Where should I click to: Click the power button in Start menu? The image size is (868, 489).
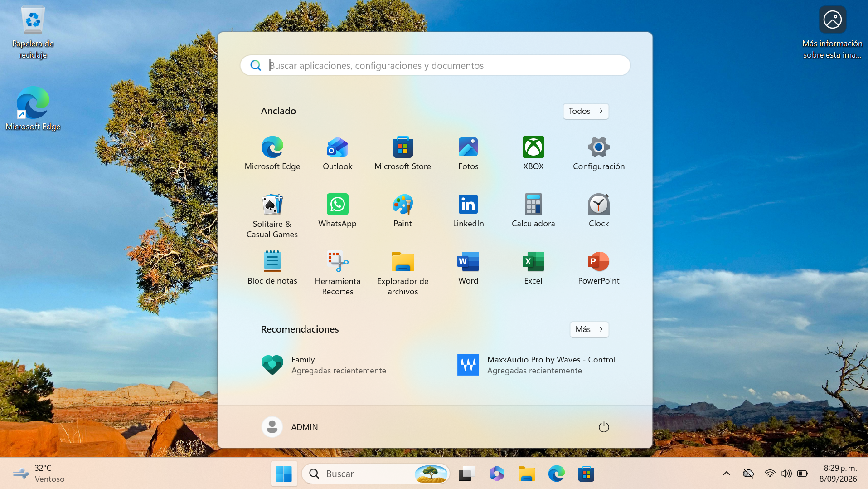click(604, 427)
